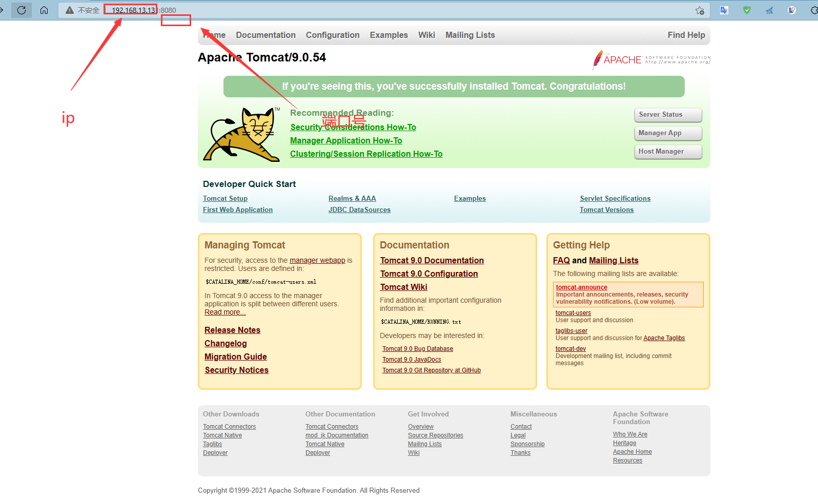Image resolution: width=818 pixels, height=504 pixels.
Task: Click the browser home icon
Action: pyautogui.click(x=44, y=10)
